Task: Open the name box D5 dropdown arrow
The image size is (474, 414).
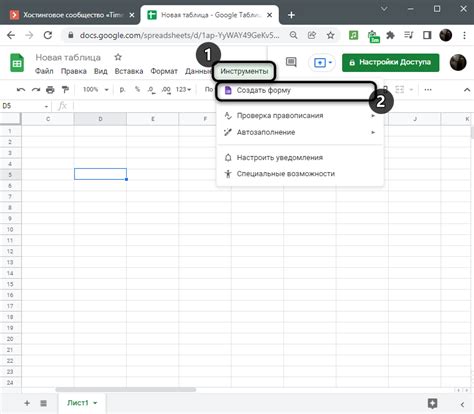Action: click(46, 106)
